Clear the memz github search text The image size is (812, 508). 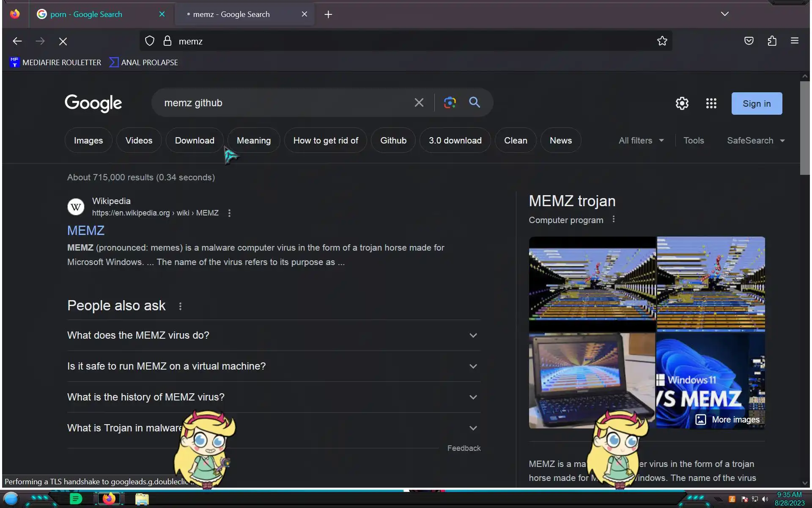419,103
